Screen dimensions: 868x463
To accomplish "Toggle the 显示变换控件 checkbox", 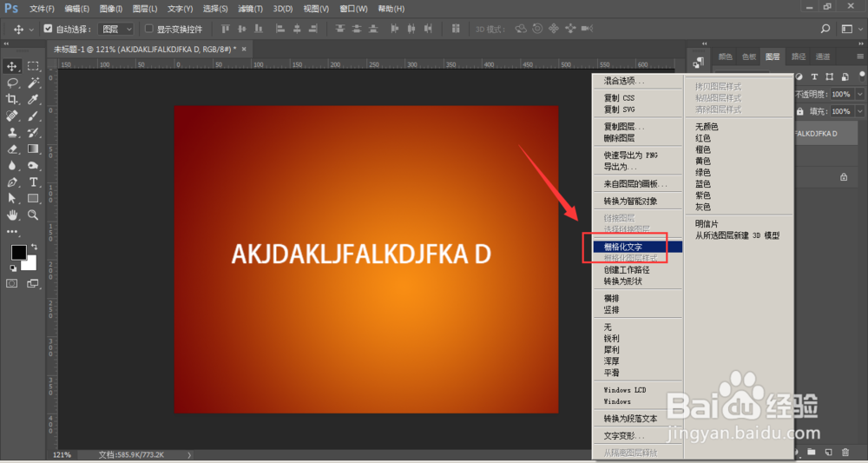I will [149, 29].
